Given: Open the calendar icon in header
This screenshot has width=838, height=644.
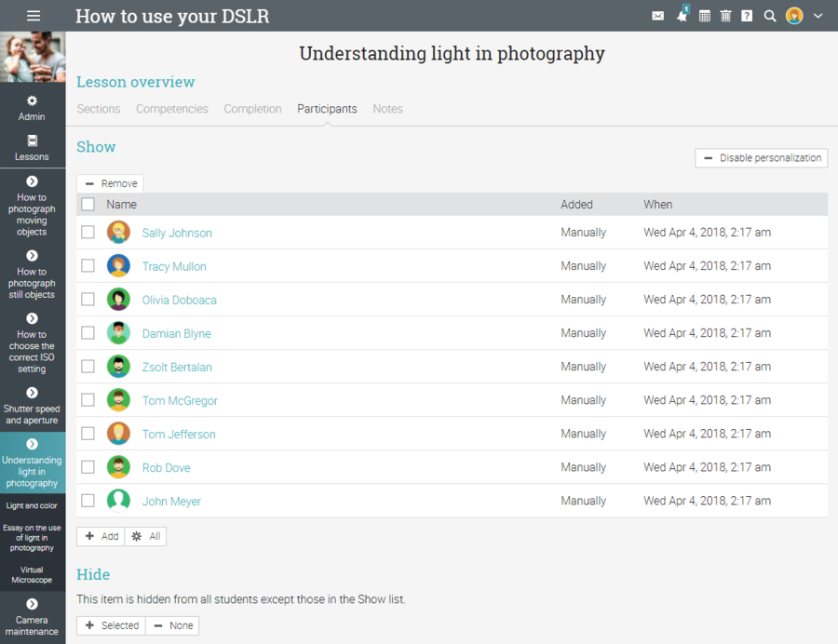Looking at the screenshot, I should pyautogui.click(x=704, y=16).
